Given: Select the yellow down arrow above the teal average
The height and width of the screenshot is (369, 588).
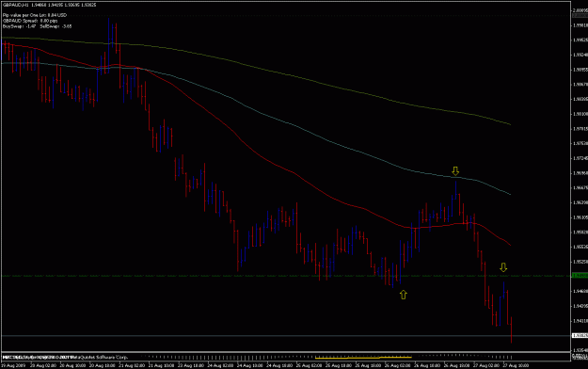Looking at the screenshot, I should click(455, 171).
